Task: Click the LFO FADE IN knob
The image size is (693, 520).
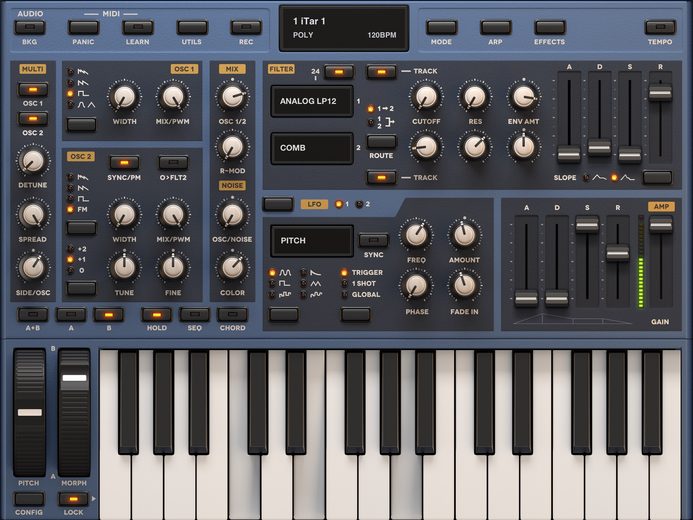Action: 464,286
